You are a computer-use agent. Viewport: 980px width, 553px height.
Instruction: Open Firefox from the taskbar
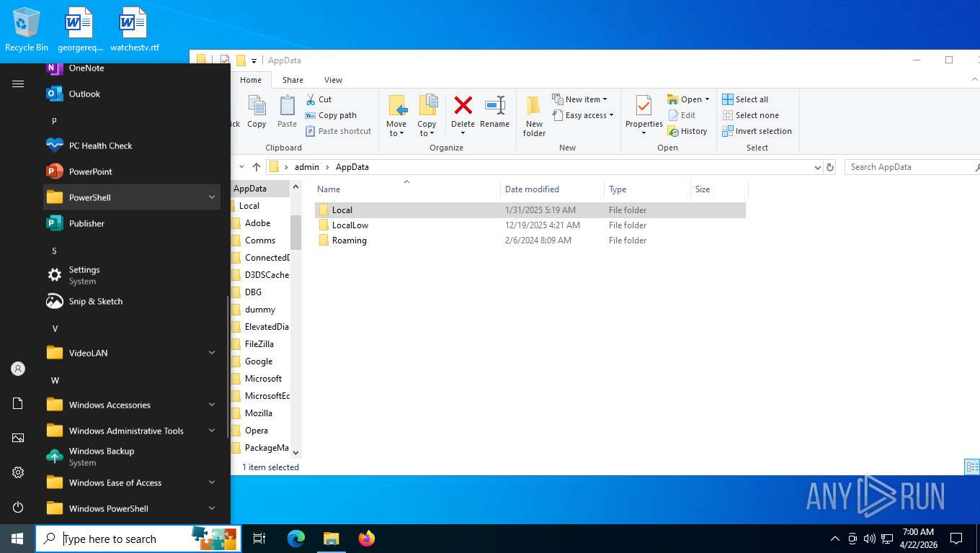[x=367, y=539]
